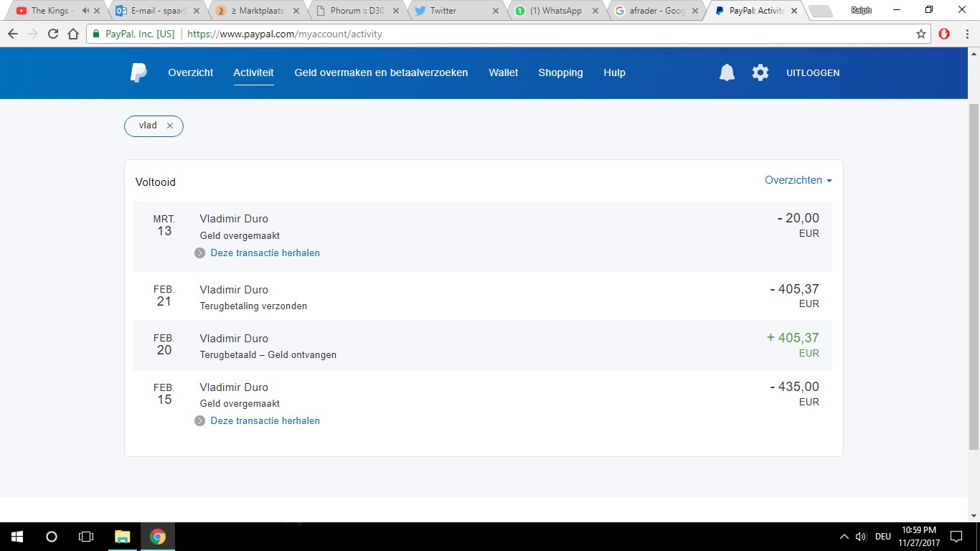Image resolution: width=980 pixels, height=551 pixels.
Task: Click the taskbar clock and date
Action: point(919,537)
